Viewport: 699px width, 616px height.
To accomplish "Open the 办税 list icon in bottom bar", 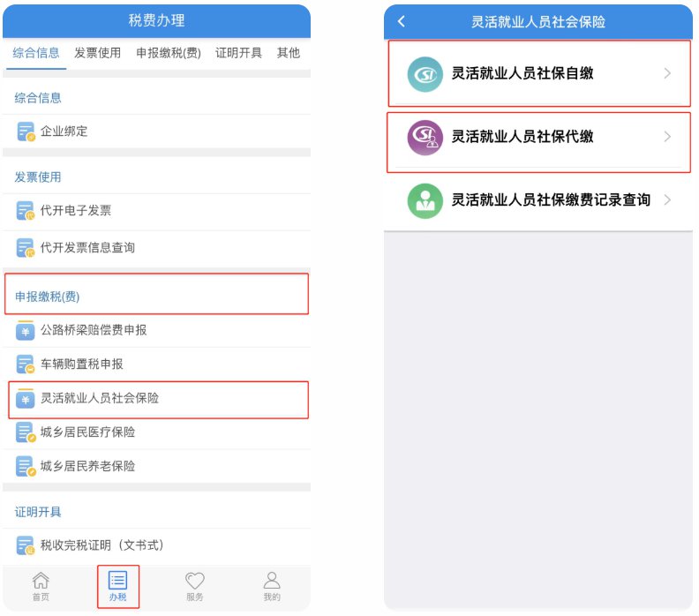I will (117, 581).
